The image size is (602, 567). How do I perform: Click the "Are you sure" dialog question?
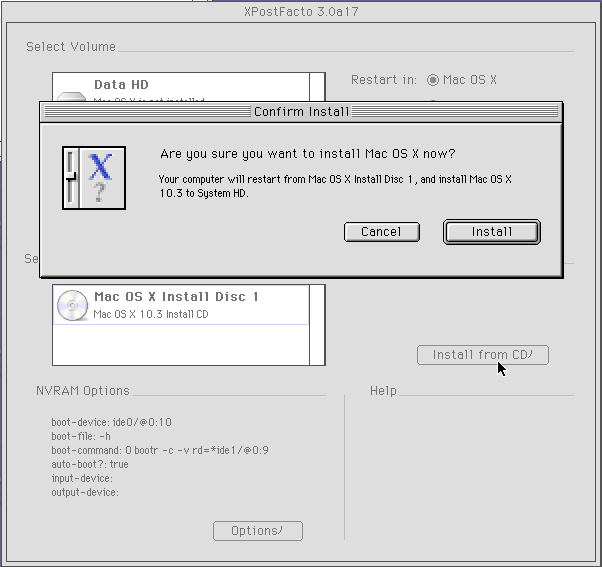click(308, 154)
